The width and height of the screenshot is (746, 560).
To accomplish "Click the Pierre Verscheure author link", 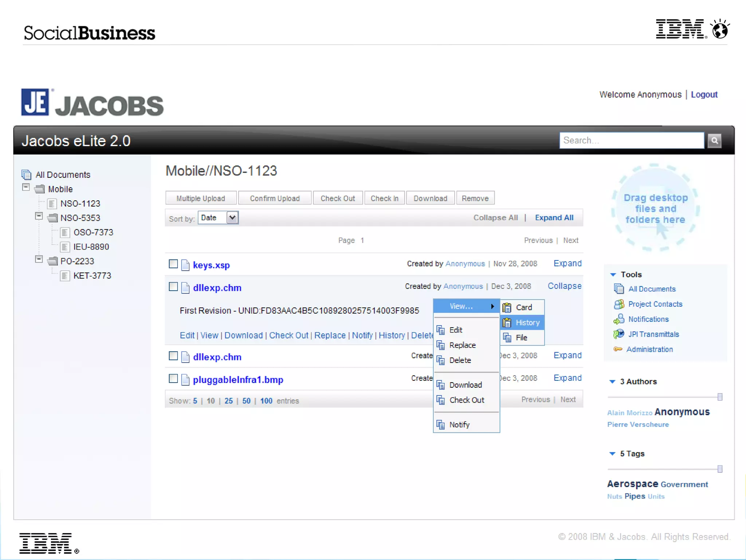I will click(638, 424).
